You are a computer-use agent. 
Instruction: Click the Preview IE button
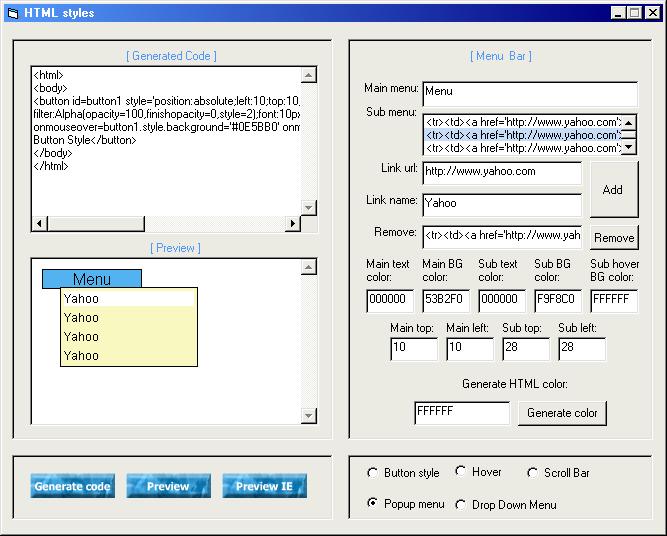click(x=264, y=486)
